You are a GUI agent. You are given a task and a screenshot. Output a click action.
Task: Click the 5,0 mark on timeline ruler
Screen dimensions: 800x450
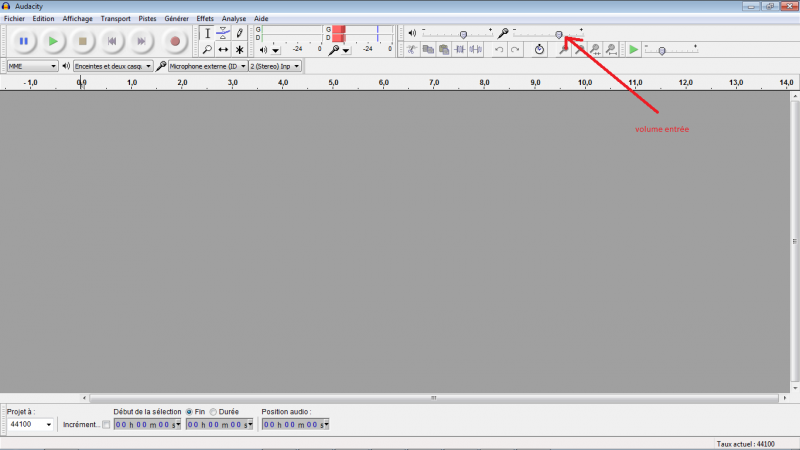click(x=333, y=83)
